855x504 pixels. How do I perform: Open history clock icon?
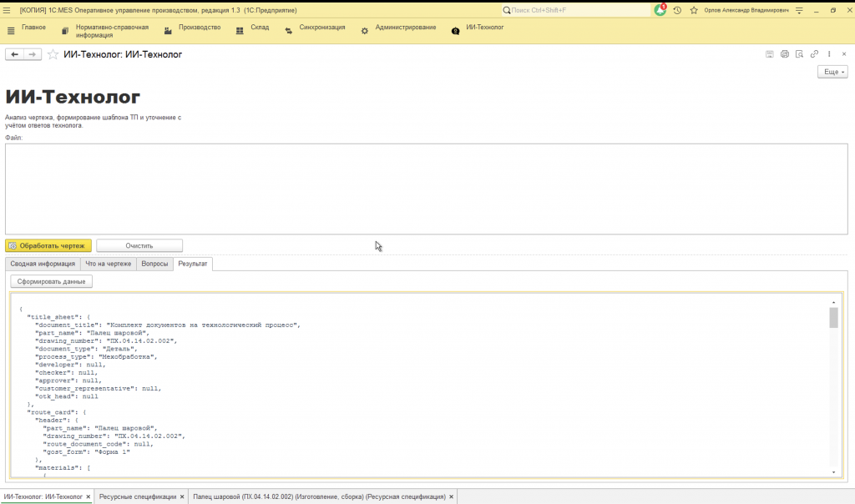point(677,10)
